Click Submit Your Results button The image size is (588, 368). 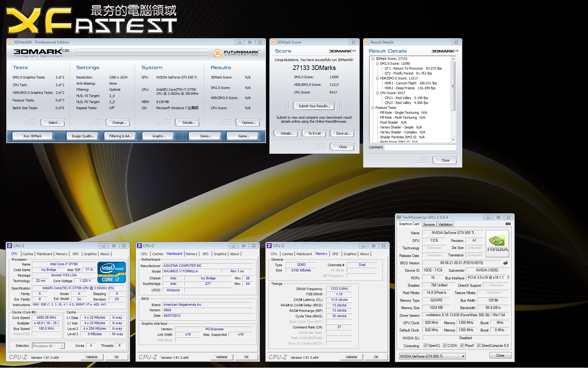314,106
